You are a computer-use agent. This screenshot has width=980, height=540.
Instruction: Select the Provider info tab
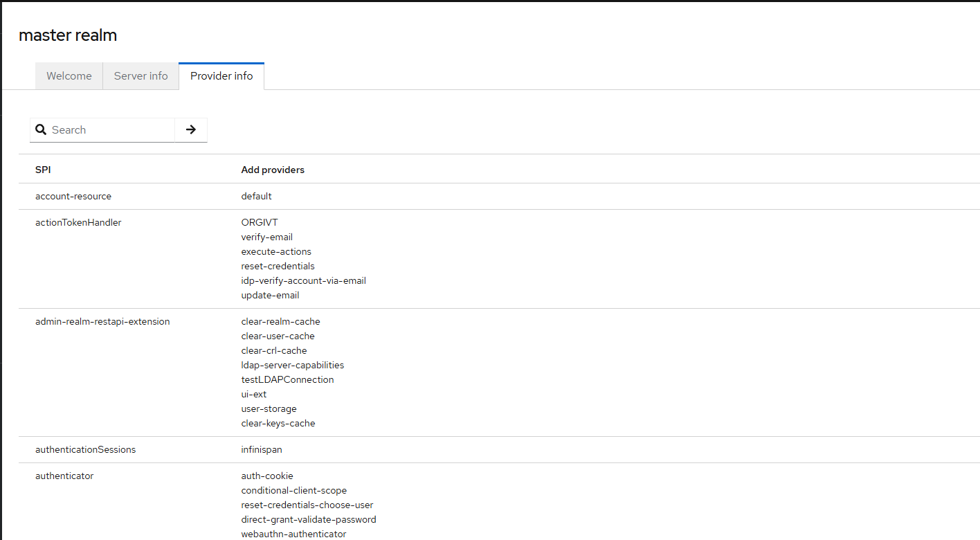pyautogui.click(x=221, y=76)
